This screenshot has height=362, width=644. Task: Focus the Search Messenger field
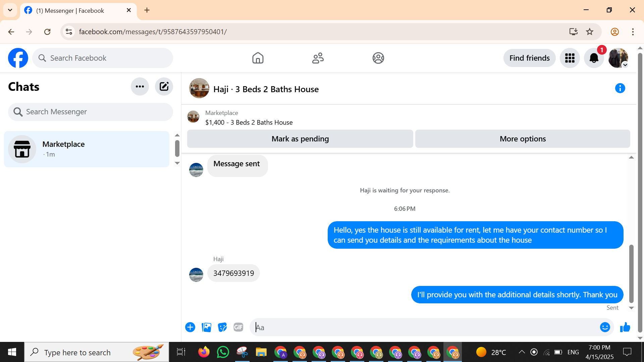91,112
